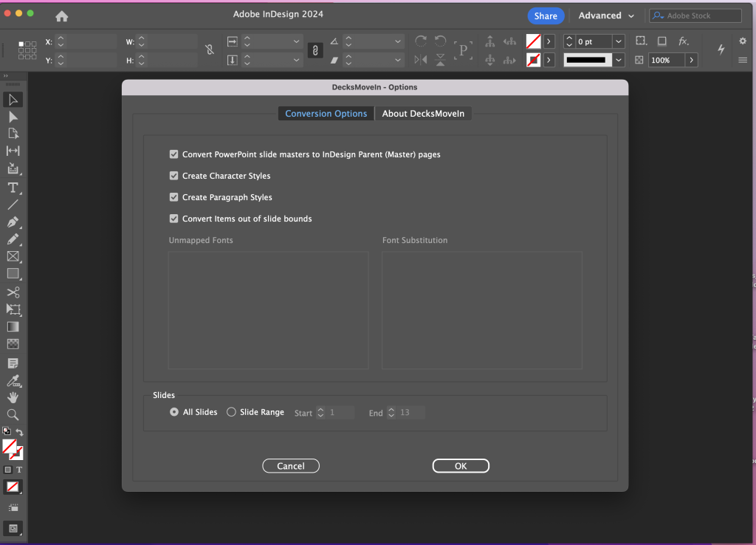Click the reference point locator grid

pyautogui.click(x=27, y=50)
